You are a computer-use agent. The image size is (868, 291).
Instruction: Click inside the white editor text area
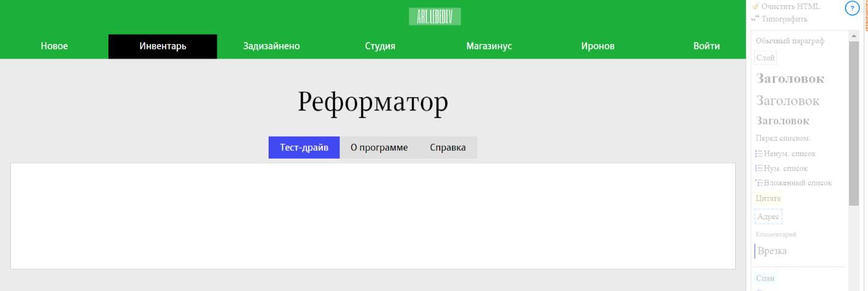373,216
